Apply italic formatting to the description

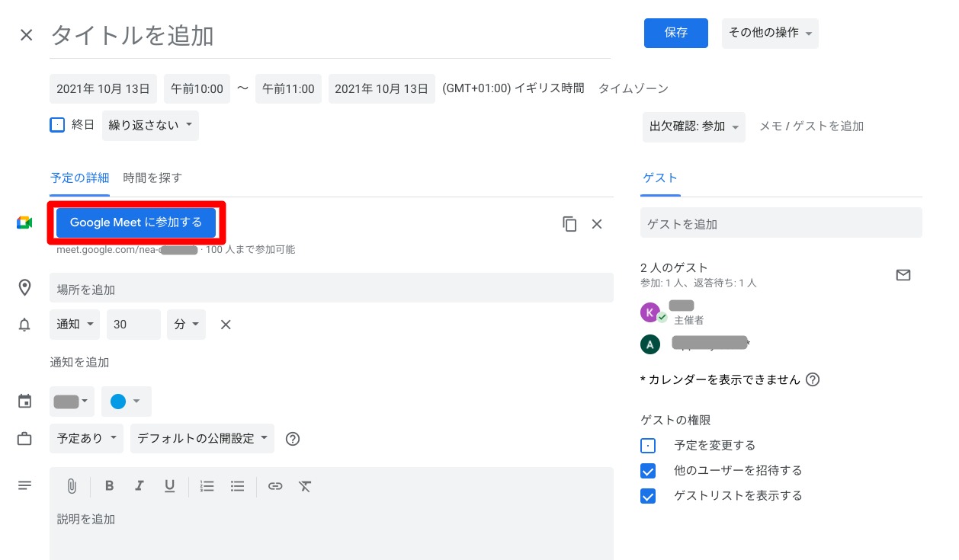point(140,485)
